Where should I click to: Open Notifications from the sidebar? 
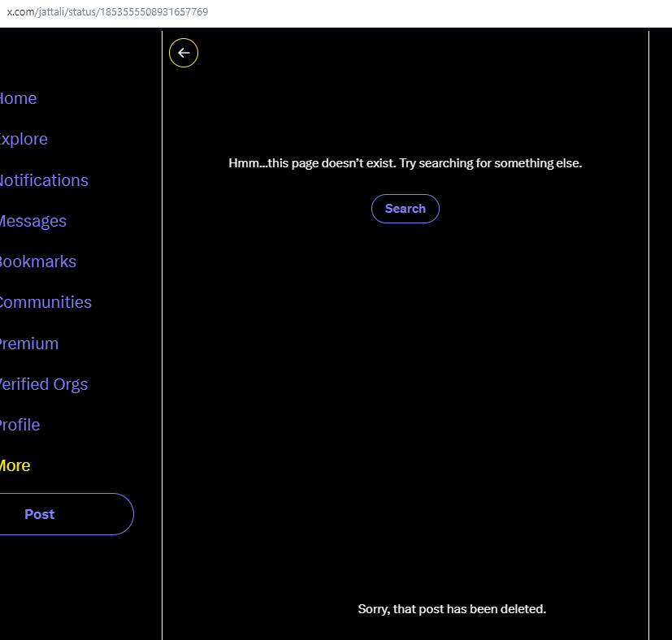(42, 180)
